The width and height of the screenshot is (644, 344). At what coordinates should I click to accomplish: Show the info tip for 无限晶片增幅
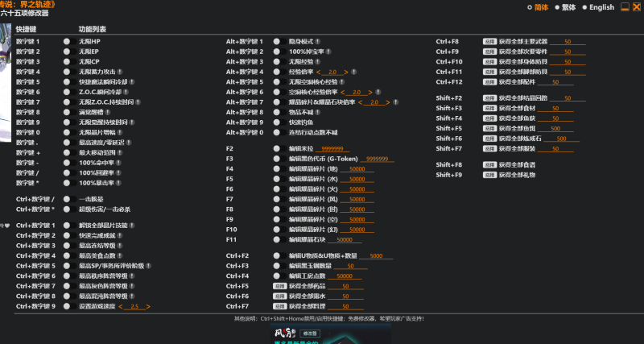[119, 132]
